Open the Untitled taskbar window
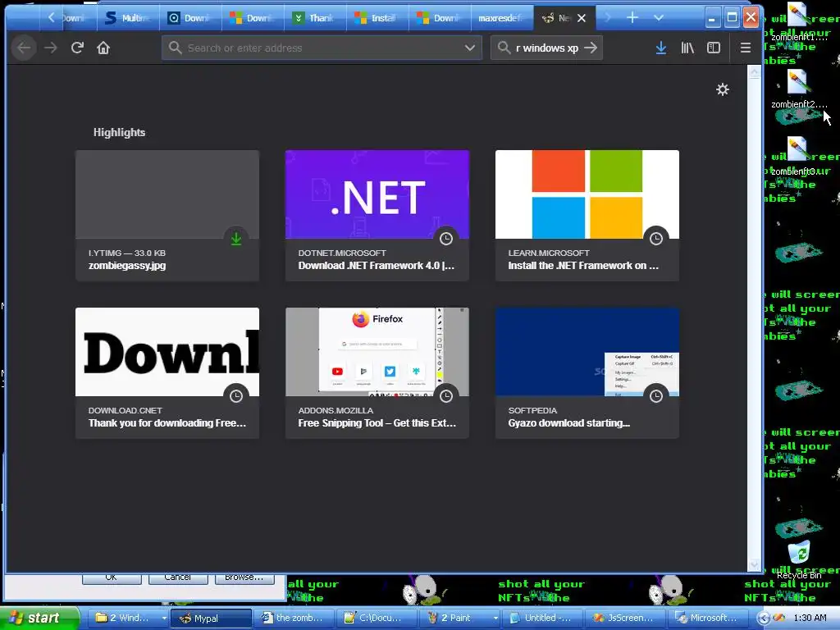This screenshot has height=630, width=840. pos(543,618)
